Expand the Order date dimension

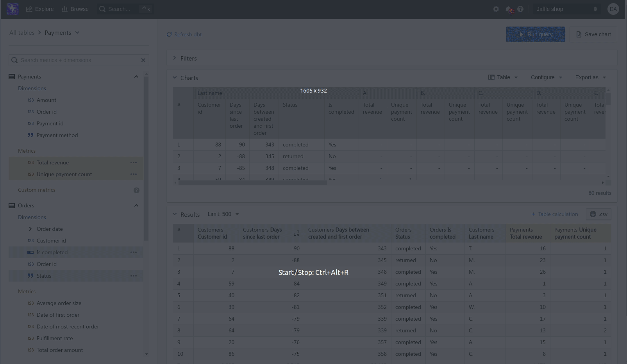coord(31,229)
